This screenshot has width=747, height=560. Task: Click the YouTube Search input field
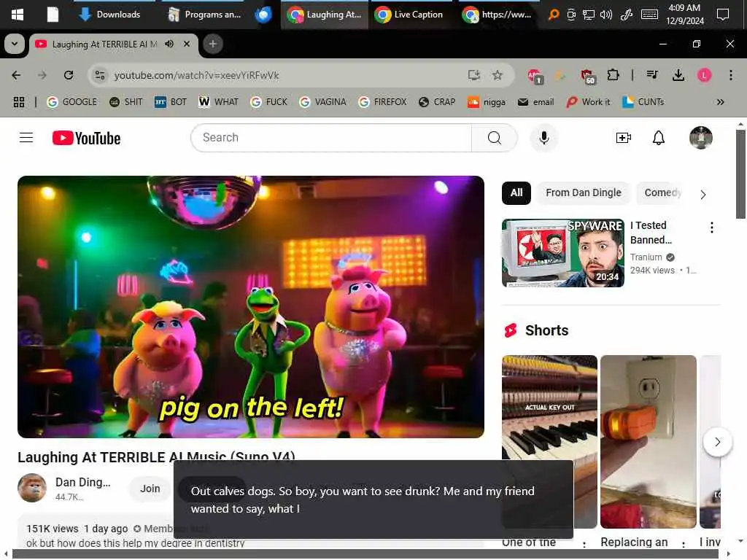tap(331, 138)
